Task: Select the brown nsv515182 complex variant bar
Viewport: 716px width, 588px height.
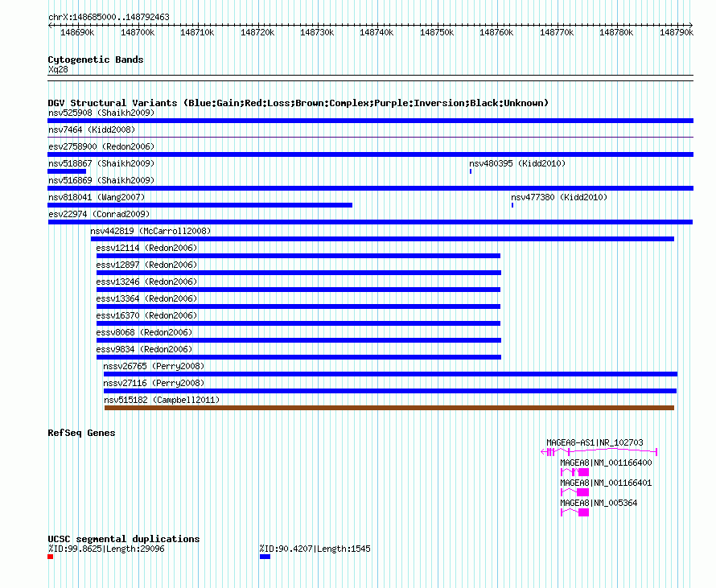Action: click(389, 408)
